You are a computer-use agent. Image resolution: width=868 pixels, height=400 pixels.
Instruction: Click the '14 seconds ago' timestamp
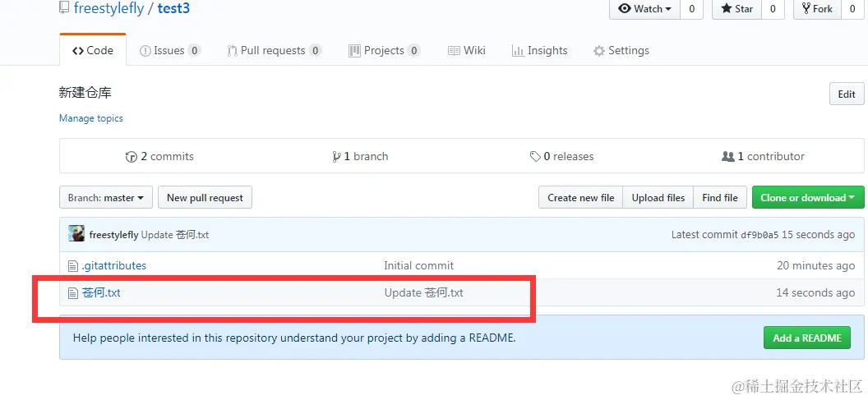pyautogui.click(x=815, y=292)
